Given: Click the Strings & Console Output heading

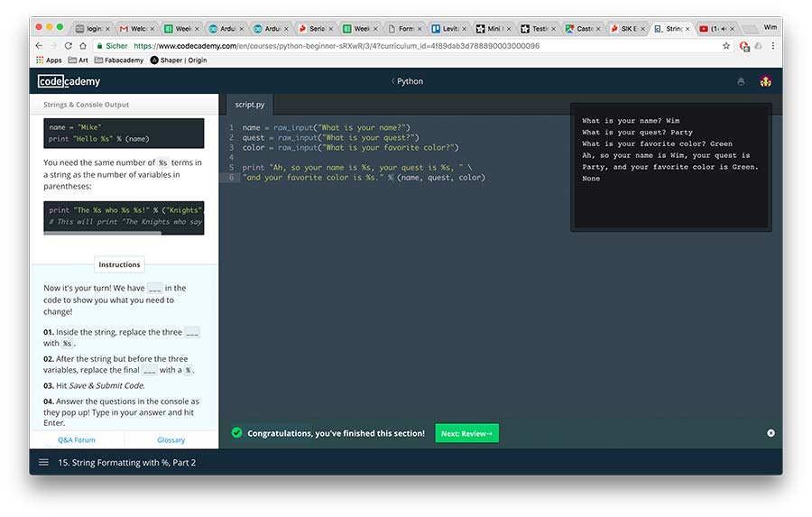Looking at the screenshot, I should 86,105.
